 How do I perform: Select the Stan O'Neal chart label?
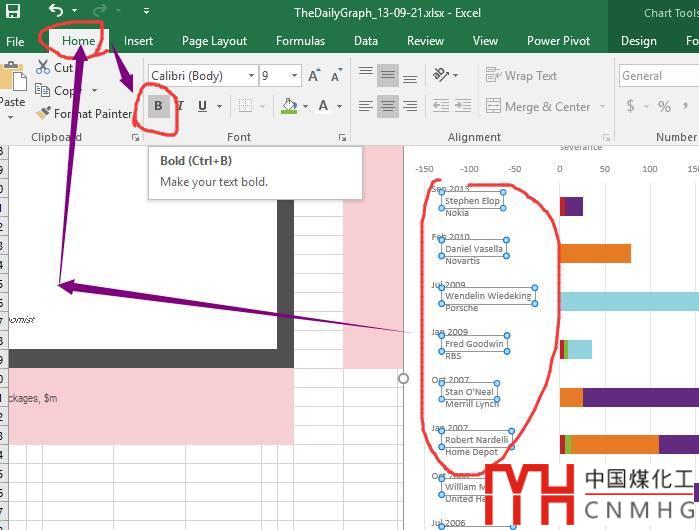[x=469, y=391]
